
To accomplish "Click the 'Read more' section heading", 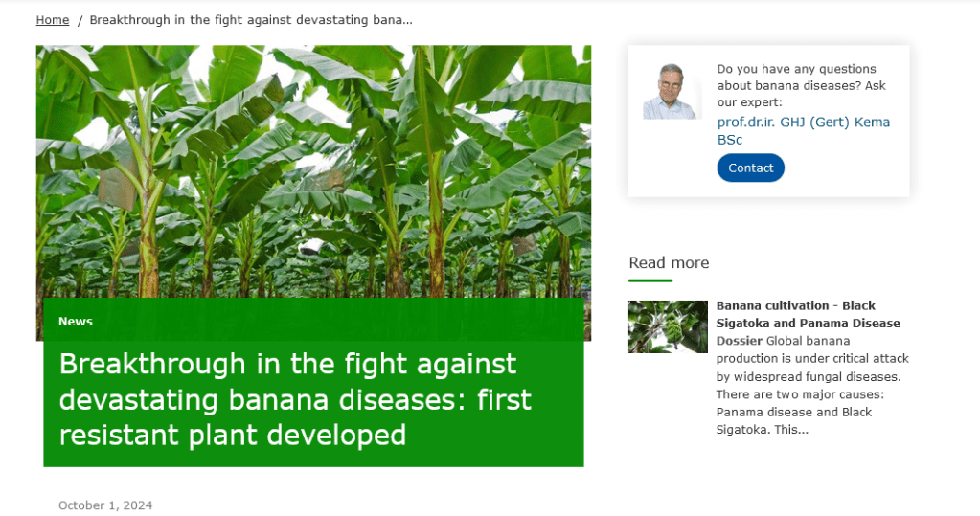I will [669, 263].
